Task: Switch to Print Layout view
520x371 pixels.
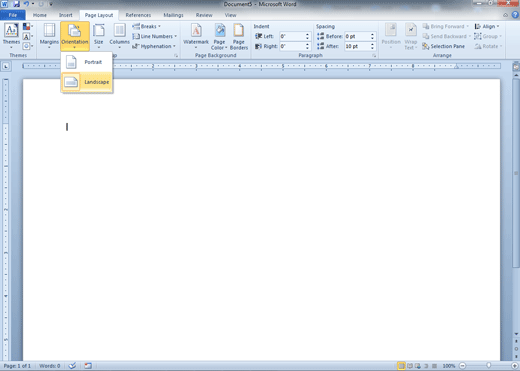Action: click(401, 366)
